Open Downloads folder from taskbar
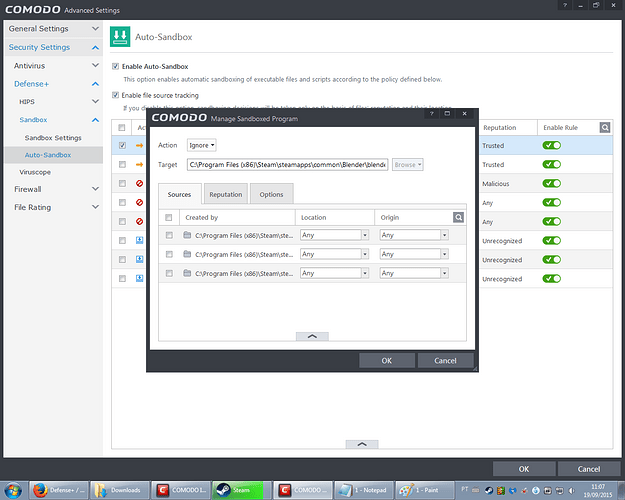 (x=120, y=490)
